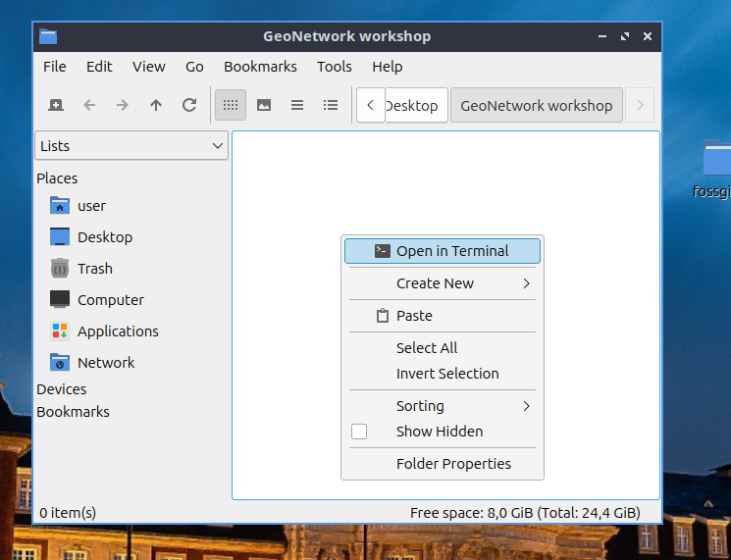The image size is (731, 560).
Task: Open the Help menu
Action: tap(387, 67)
